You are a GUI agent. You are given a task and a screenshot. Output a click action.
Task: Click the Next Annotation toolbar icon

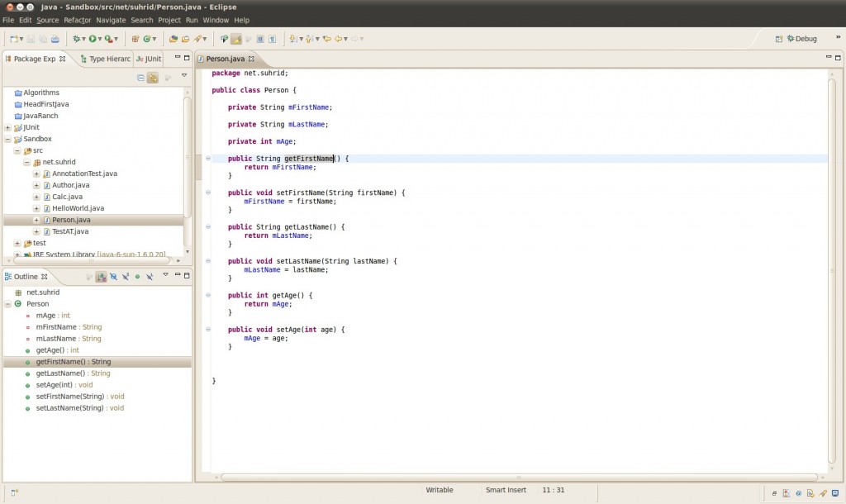pos(293,38)
